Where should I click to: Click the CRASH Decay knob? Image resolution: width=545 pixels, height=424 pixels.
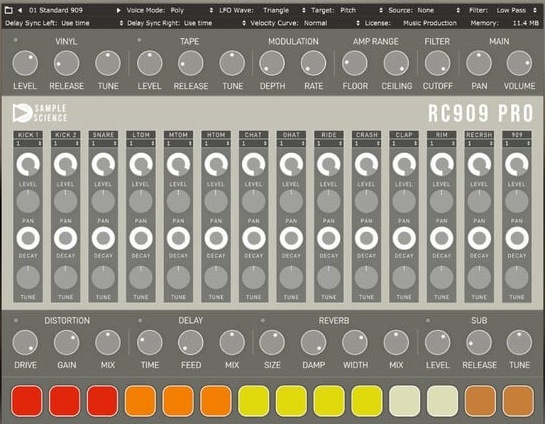[x=366, y=238]
